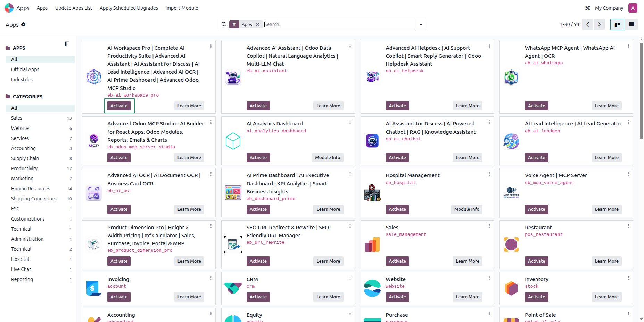Open Import Module menu
The image size is (644, 322).
(182, 8)
